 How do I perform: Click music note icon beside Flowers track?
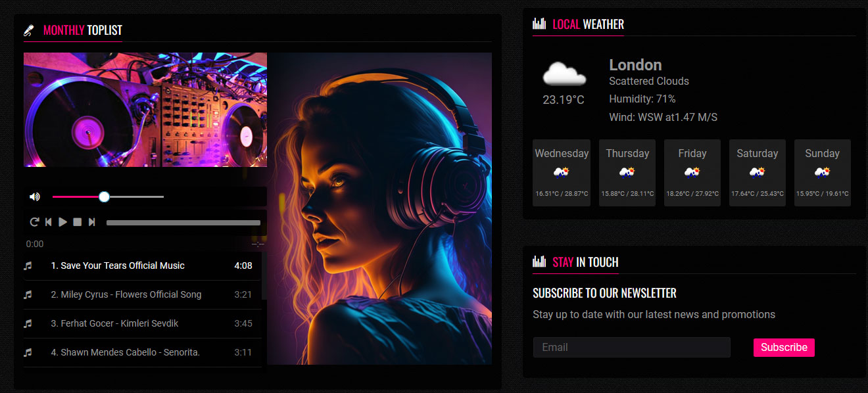28,294
